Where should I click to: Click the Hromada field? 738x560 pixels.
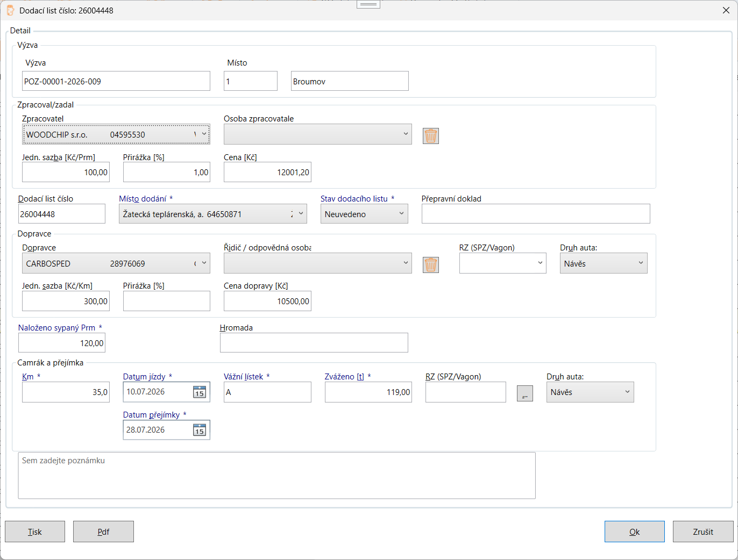[x=314, y=343]
